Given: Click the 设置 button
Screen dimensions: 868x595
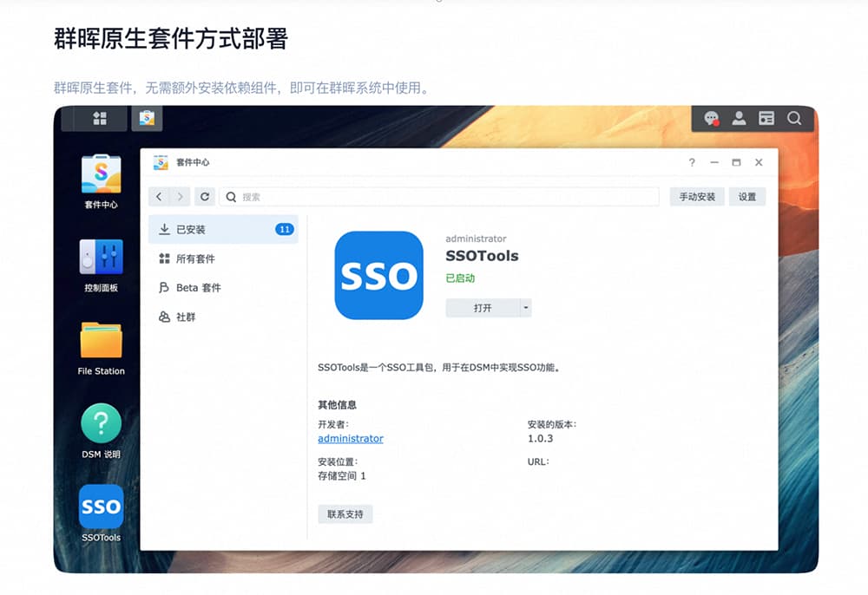Looking at the screenshot, I should (x=746, y=197).
